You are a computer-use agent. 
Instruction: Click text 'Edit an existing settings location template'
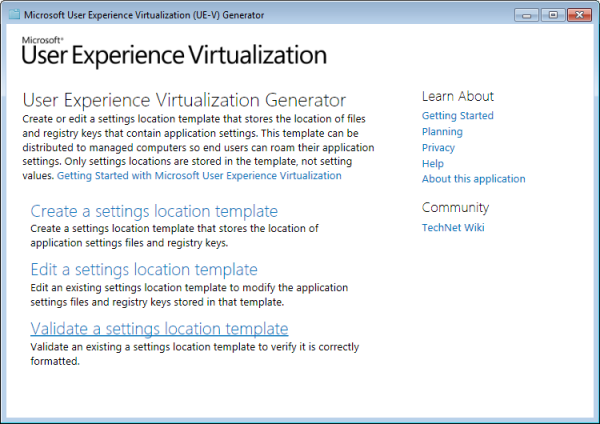(128, 288)
